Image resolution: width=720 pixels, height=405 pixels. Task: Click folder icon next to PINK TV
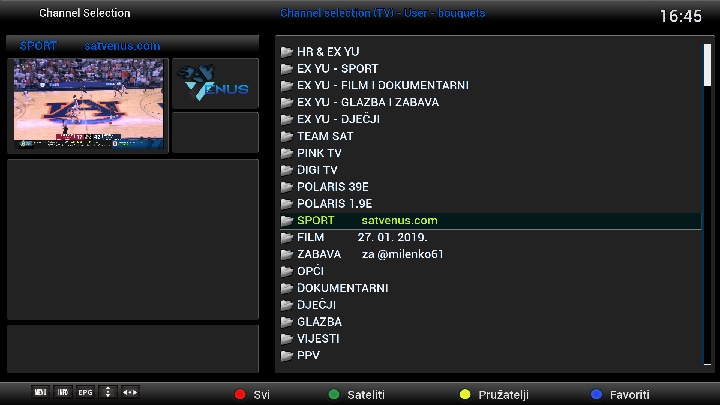click(287, 153)
